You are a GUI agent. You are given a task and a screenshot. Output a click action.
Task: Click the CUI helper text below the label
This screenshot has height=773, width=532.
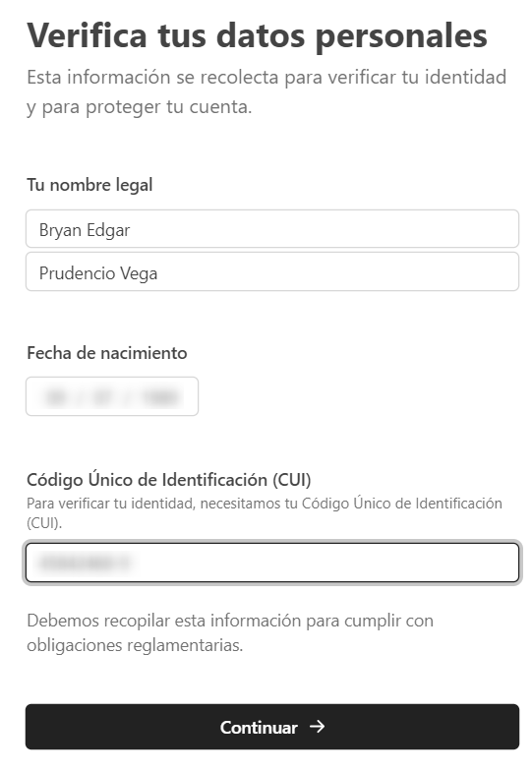[x=265, y=512]
